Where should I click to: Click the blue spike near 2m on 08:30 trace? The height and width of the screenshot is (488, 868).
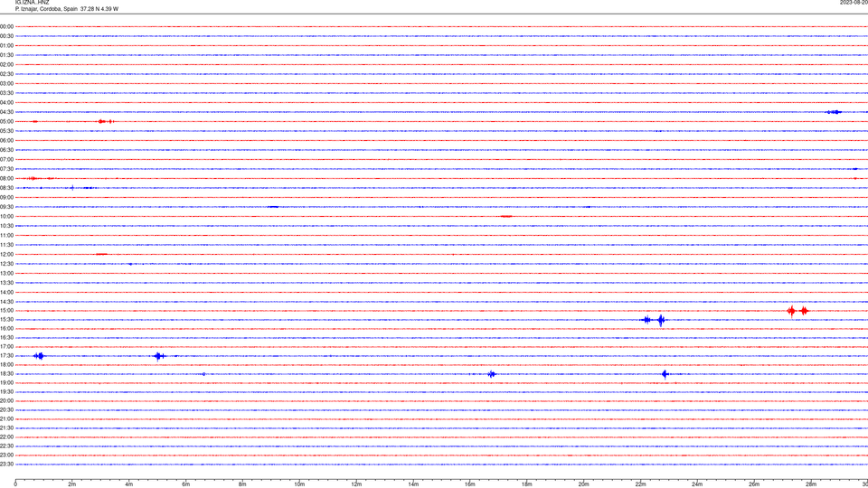tap(72, 188)
